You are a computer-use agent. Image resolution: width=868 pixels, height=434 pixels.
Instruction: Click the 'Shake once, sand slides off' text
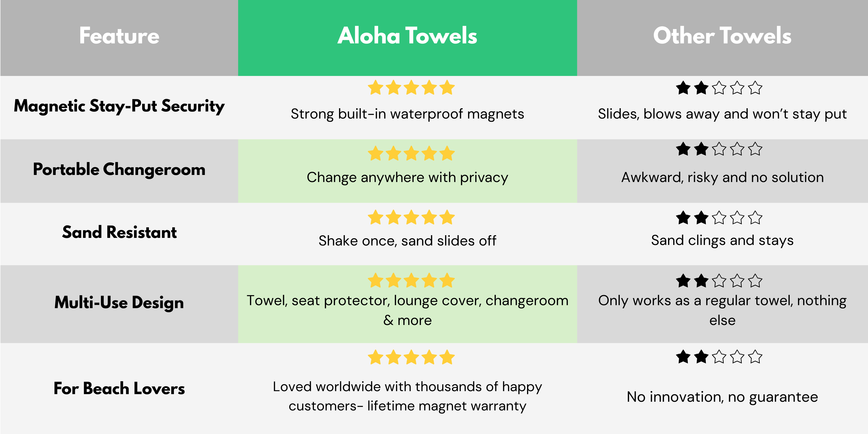point(407,241)
